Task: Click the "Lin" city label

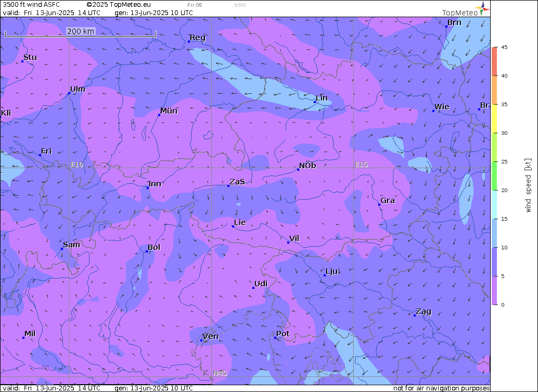Action: [x=322, y=98]
